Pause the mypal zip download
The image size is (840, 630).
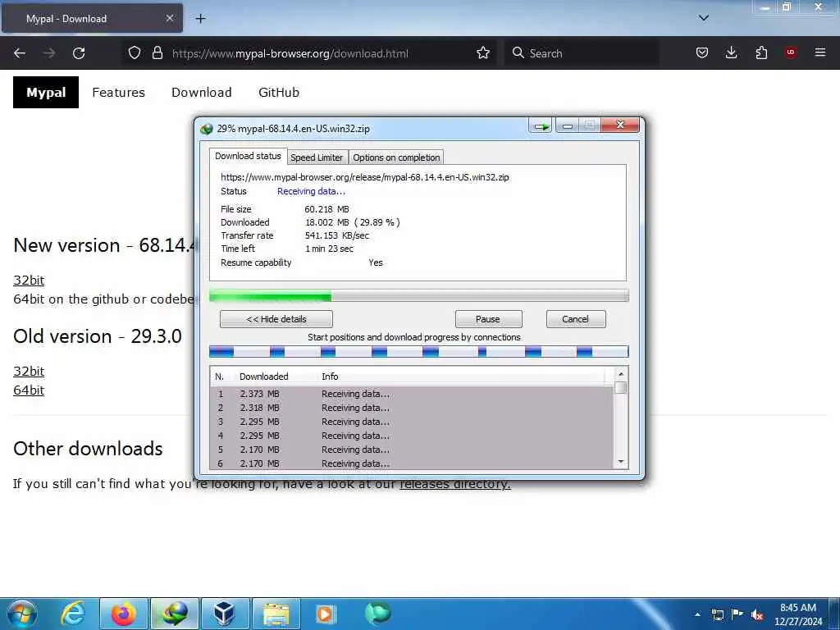tap(488, 319)
